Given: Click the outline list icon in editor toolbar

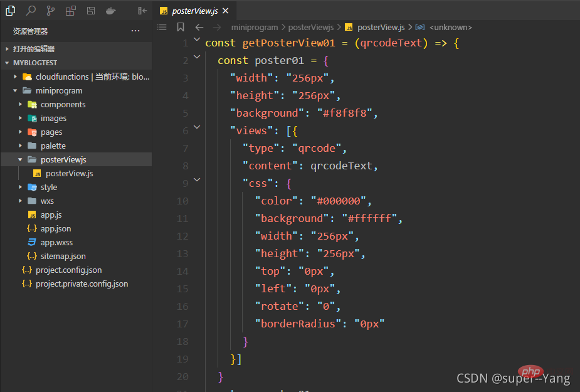Looking at the screenshot, I should [x=162, y=27].
